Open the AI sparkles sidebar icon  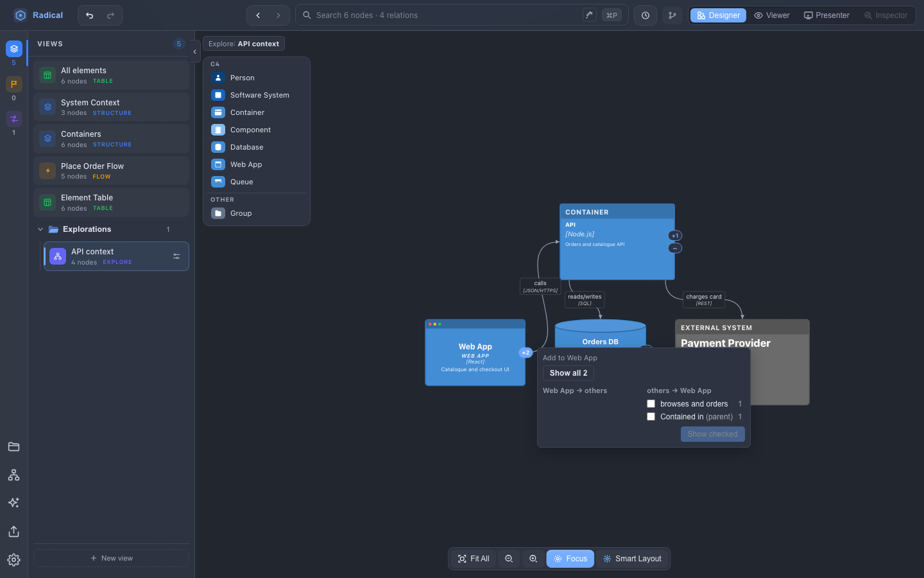click(13, 503)
